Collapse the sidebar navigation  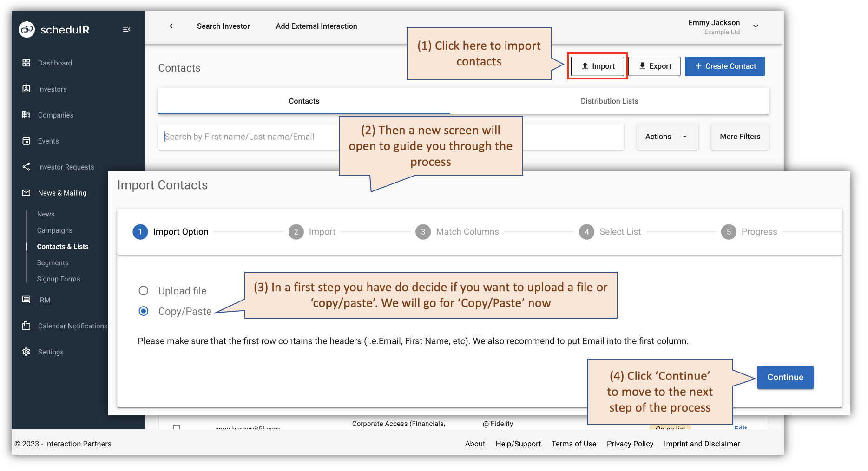[126, 29]
